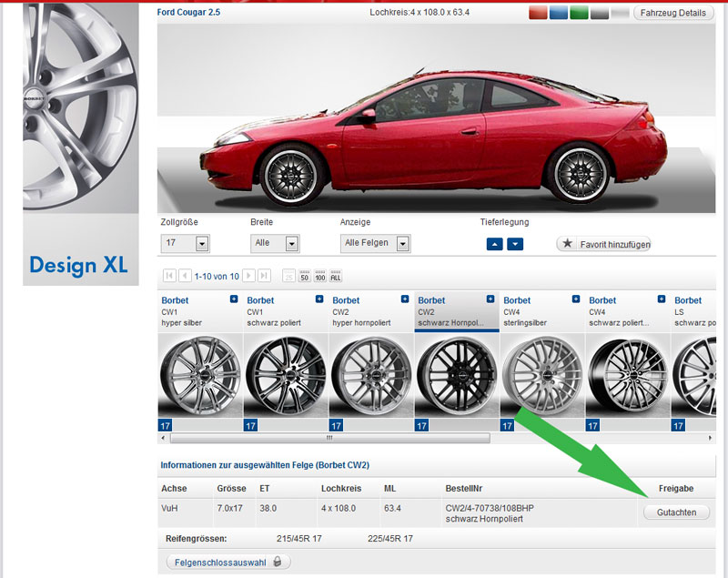Click plus icon on Borbet CW1 hyper silber

click(234, 299)
